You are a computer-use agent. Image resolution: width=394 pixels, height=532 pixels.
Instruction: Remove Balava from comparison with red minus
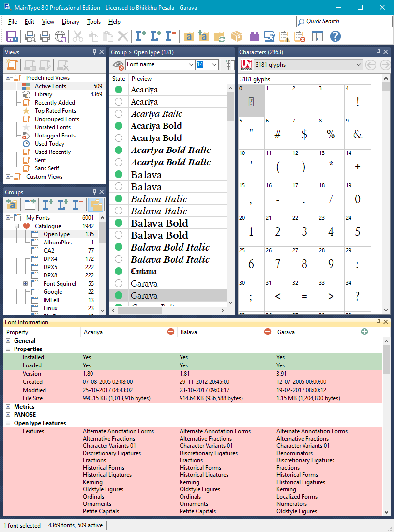coord(268,332)
